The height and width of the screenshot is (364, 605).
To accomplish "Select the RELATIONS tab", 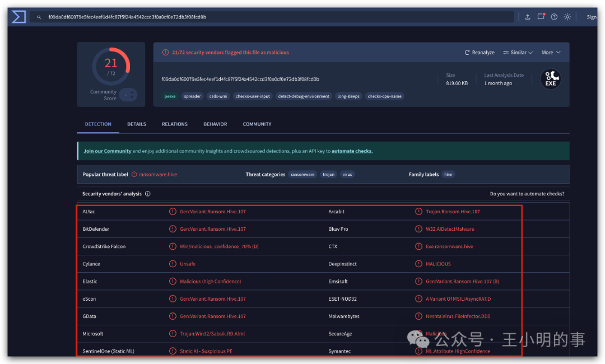I will [x=175, y=124].
